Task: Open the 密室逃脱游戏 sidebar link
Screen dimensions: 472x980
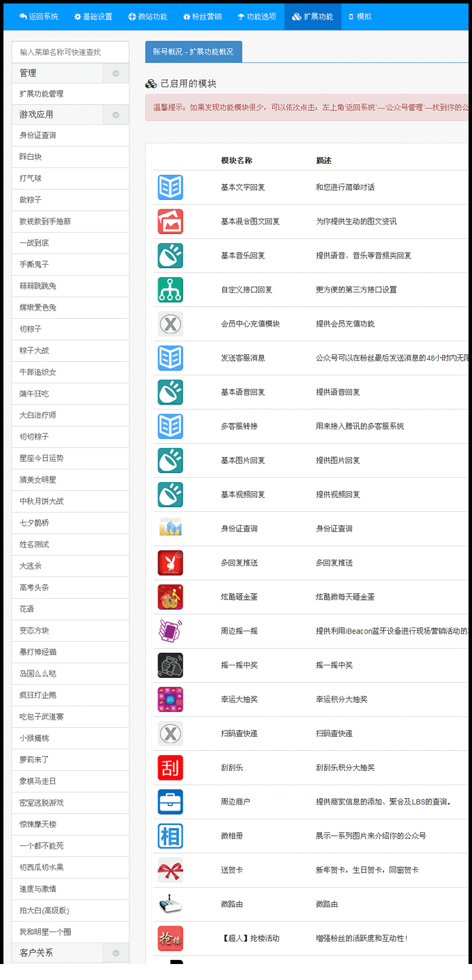Action: (x=70, y=803)
